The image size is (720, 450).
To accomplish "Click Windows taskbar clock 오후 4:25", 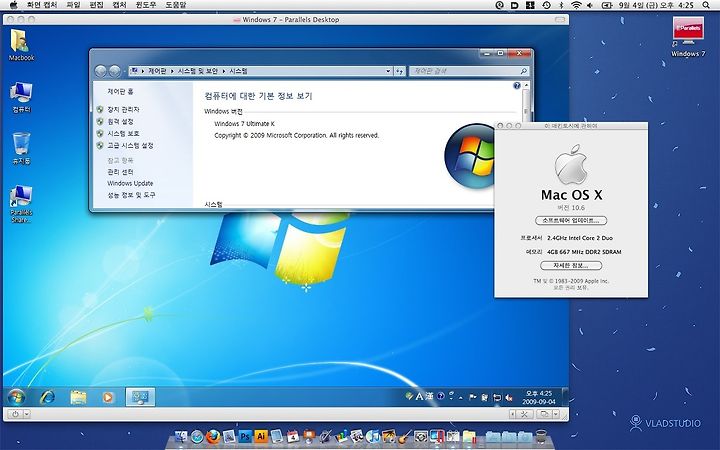I will pos(539,394).
